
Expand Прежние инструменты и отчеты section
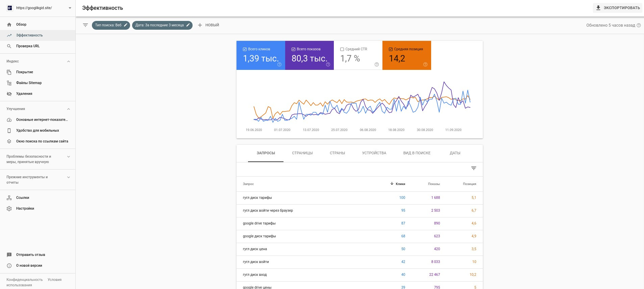[x=69, y=177]
